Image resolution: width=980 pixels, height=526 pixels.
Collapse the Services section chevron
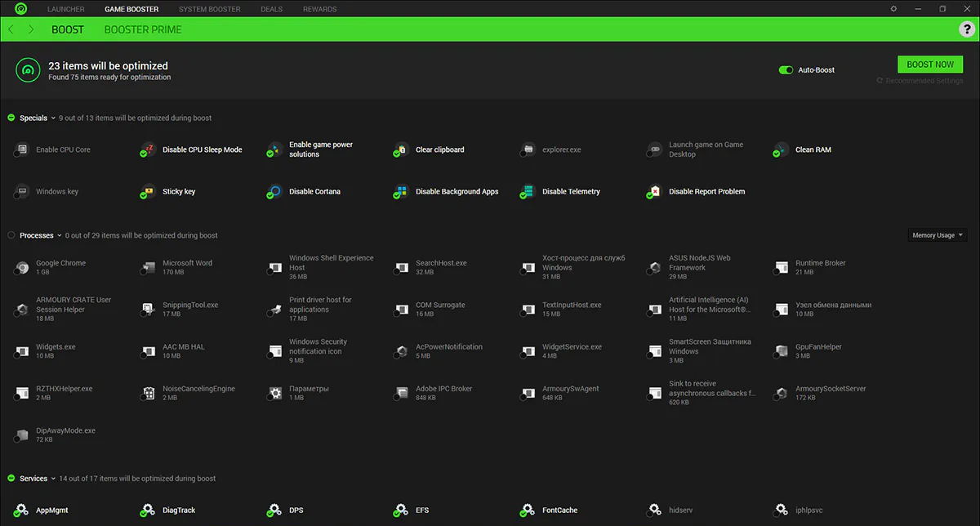(53, 479)
